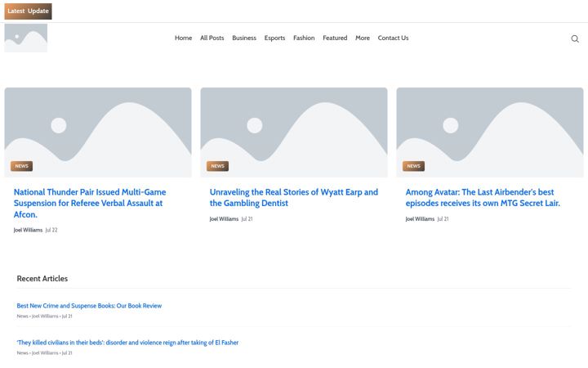The image size is (588, 368).
Task: Open the Contact Us menu item
Action: [x=393, y=38]
